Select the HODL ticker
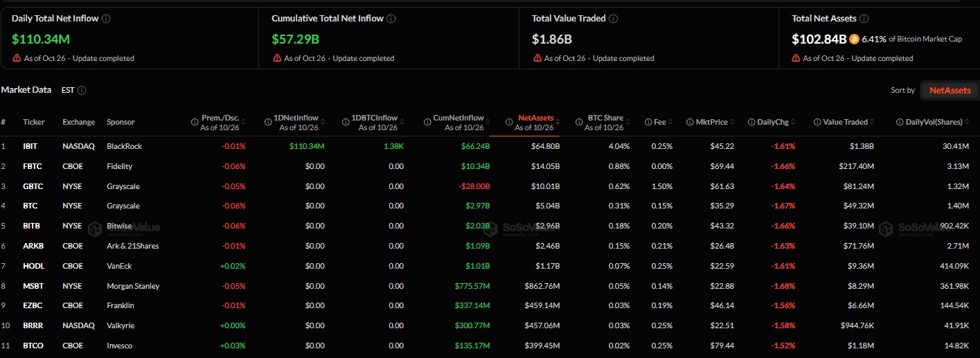Viewport: 980px width, 358px height. [x=32, y=266]
